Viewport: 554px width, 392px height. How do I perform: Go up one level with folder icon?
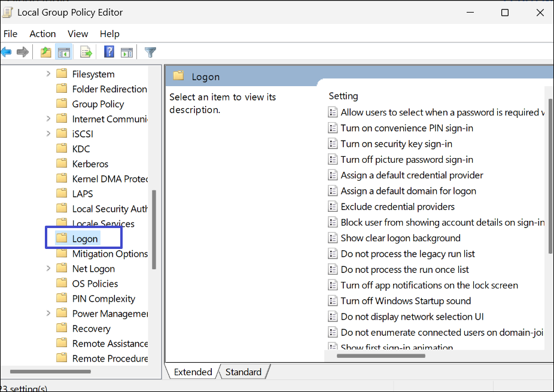click(x=46, y=53)
